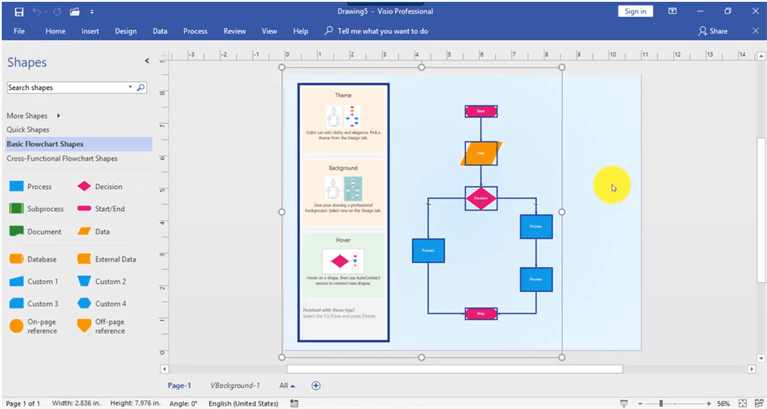Collapse the Shapes pane with the arrow

[147, 62]
